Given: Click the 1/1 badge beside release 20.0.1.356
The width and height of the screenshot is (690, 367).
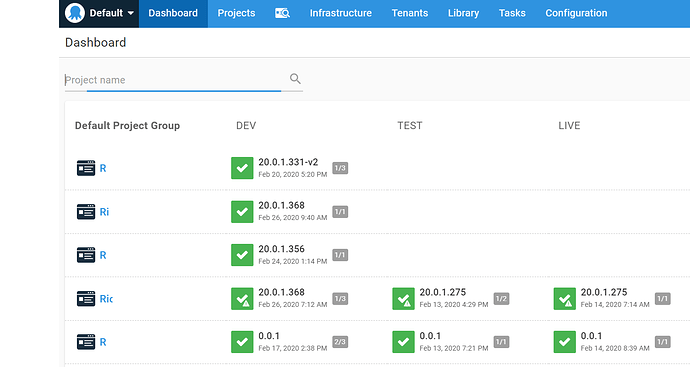Looking at the screenshot, I should click(x=340, y=255).
